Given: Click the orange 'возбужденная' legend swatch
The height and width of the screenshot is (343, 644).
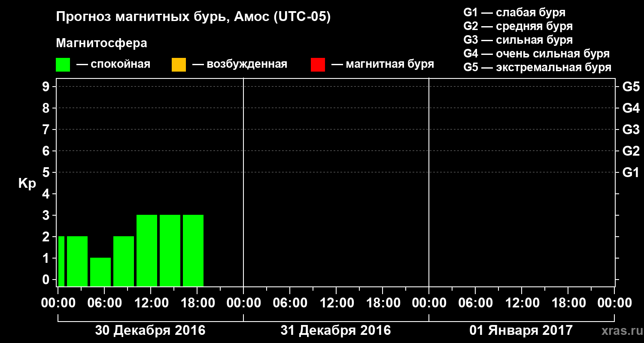Looking at the screenshot, I should point(179,65).
